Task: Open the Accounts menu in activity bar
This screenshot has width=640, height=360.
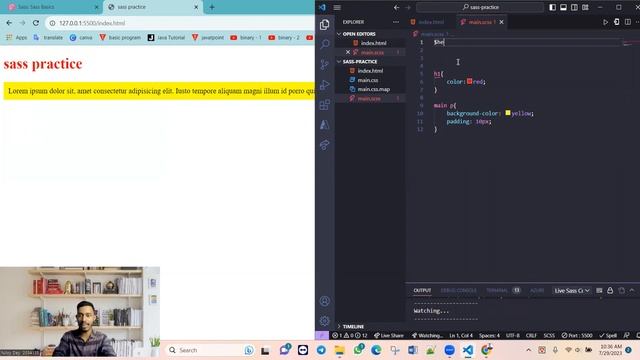Action: point(324,301)
